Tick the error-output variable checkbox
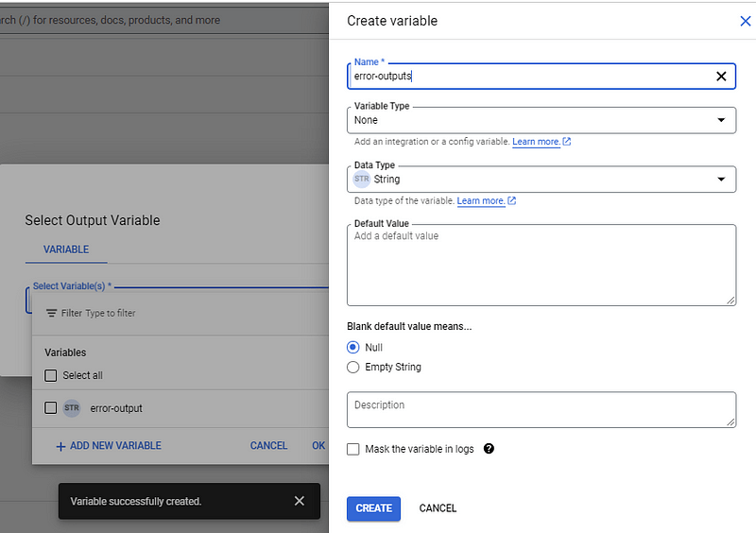 tap(51, 408)
